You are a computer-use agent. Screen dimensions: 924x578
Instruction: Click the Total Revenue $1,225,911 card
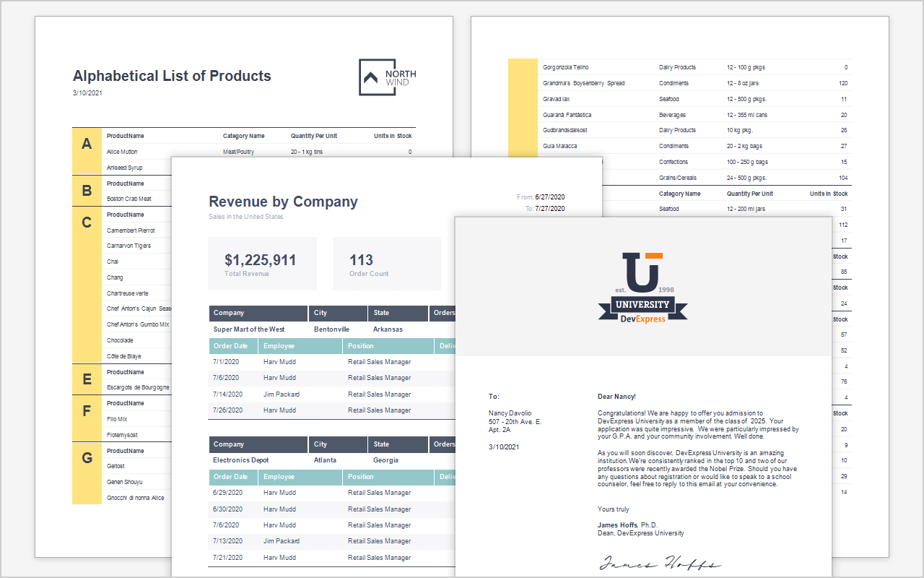262,264
